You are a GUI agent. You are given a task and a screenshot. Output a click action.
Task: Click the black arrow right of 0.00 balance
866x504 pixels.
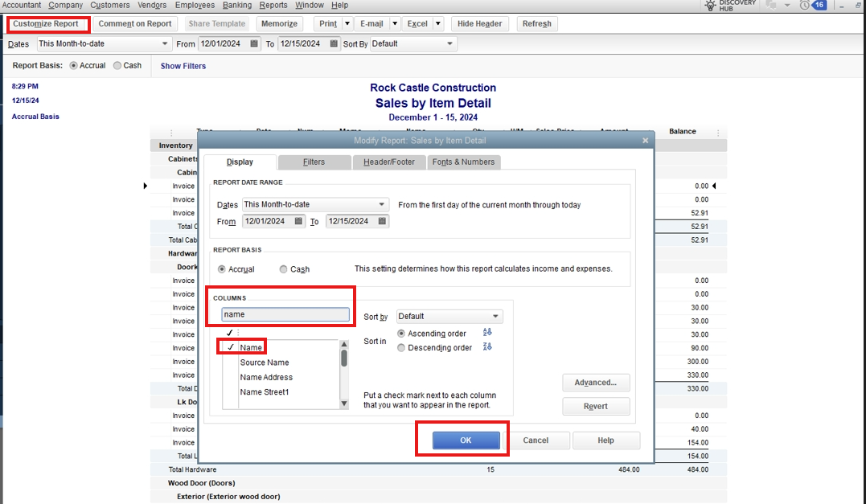point(714,186)
